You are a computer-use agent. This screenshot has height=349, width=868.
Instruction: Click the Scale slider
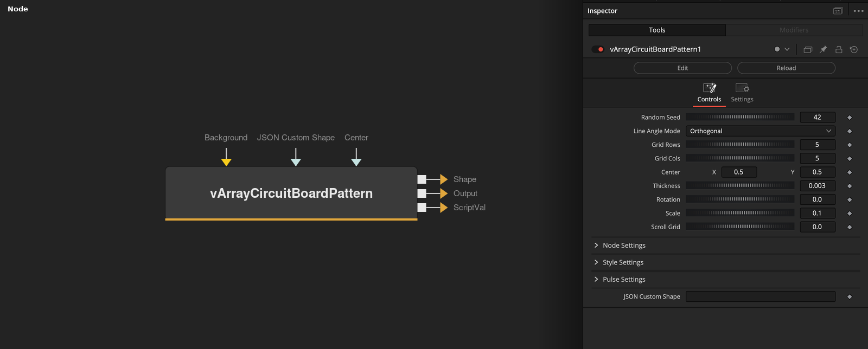(740, 213)
